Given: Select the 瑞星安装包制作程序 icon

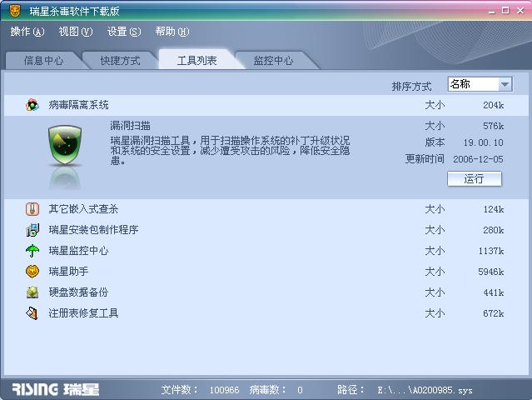Looking at the screenshot, I should 32,230.
